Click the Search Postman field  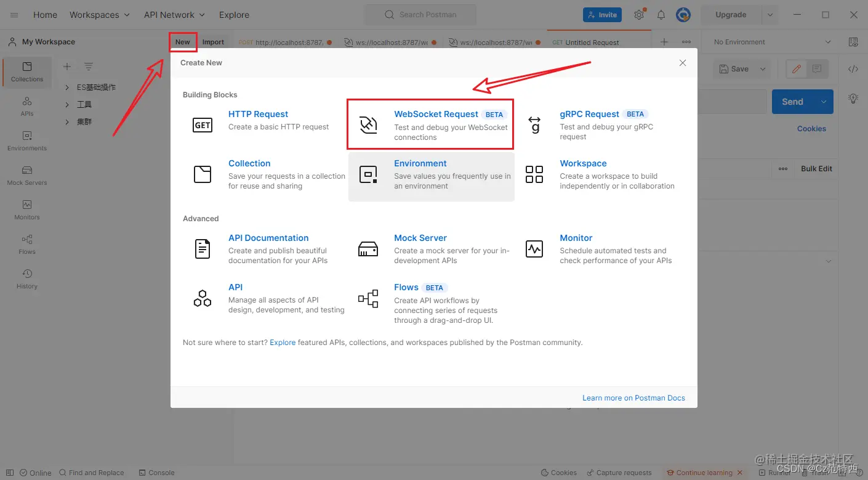coord(420,14)
